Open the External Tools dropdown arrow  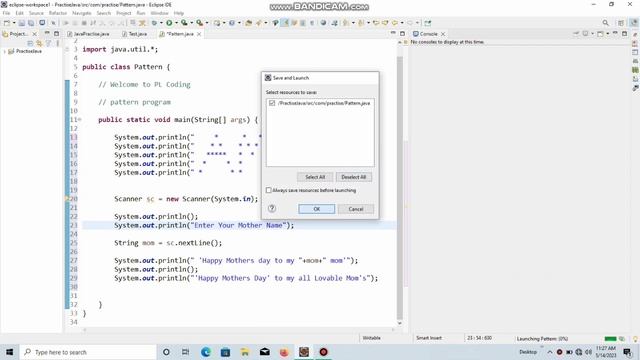tap(207, 23)
